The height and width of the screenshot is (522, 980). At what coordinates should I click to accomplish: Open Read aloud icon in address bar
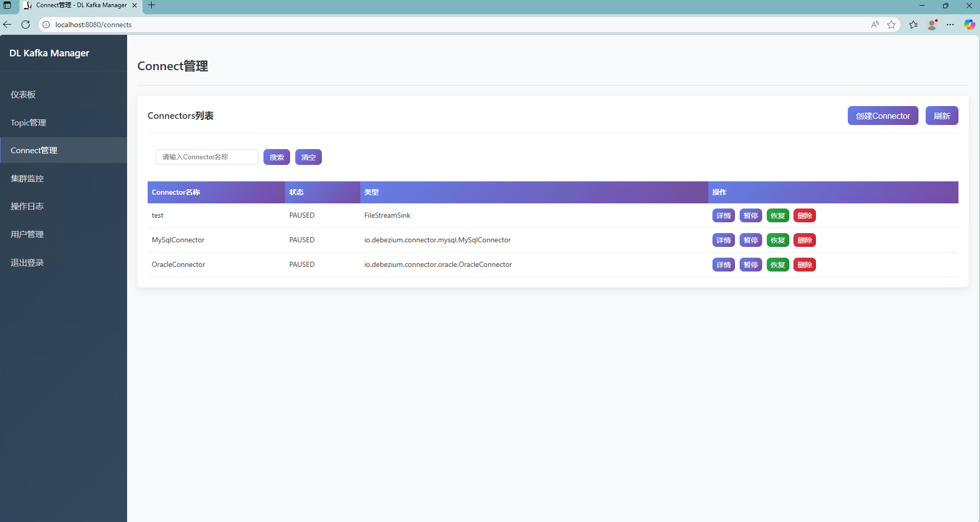pos(875,25)
